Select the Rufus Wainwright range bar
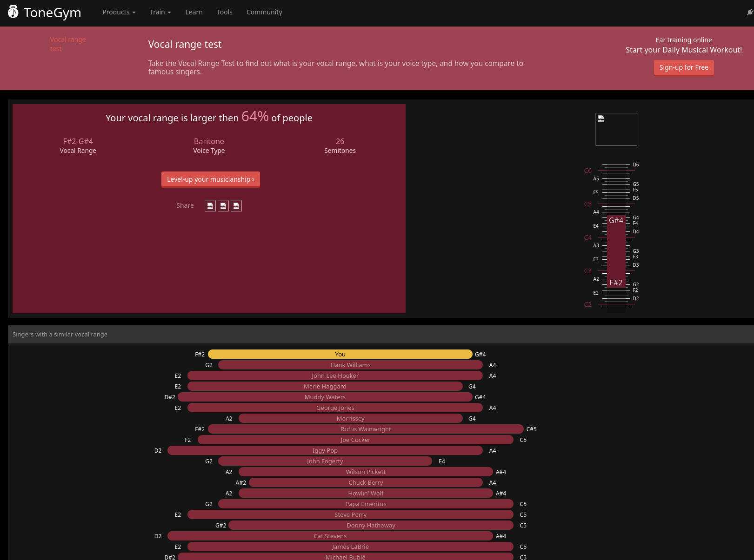This screenshot has width=754, height=560. [366, 429]
